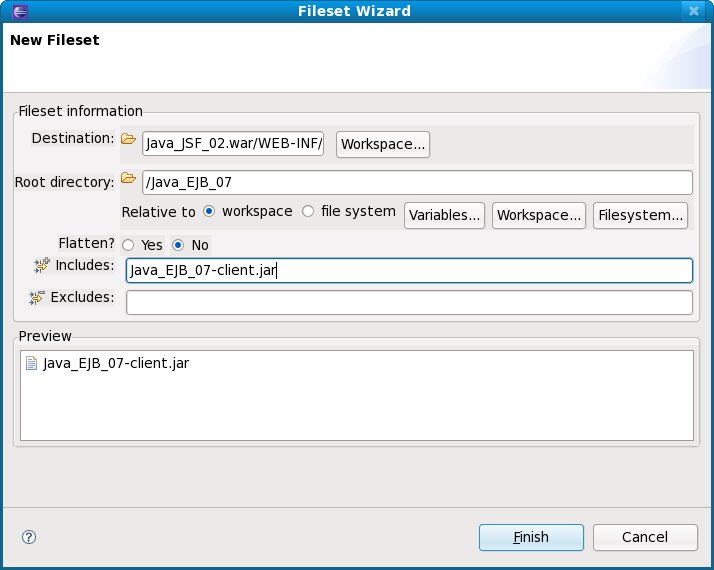Viewport: 714px width, 570px height.
Task: Click the Java_EJB_07-client.jar file icon in Preview
Action: 31,364
